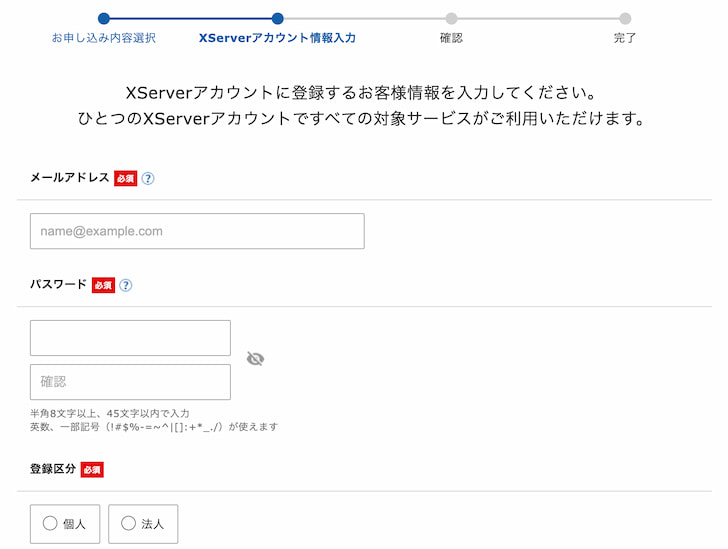
Task: Select the XServerアカウントに登録するお客様情報 heading line
Action: (x=361, y=93)
